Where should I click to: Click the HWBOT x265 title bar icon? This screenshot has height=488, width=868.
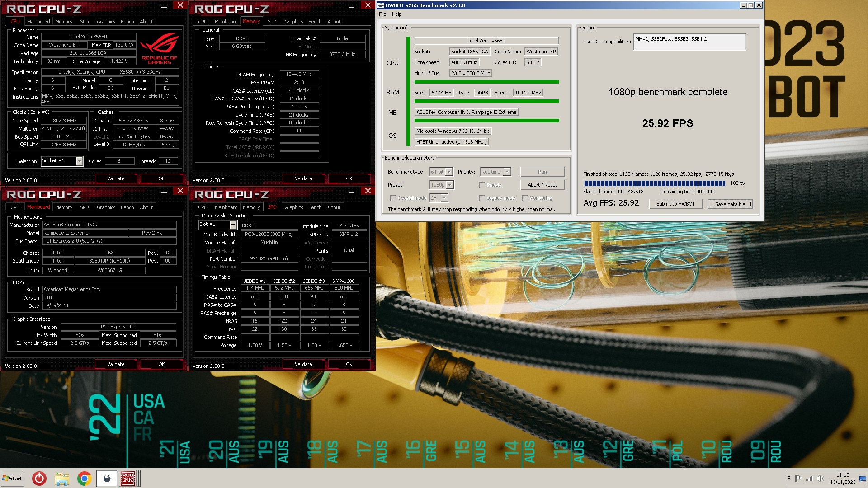(381, 5)
